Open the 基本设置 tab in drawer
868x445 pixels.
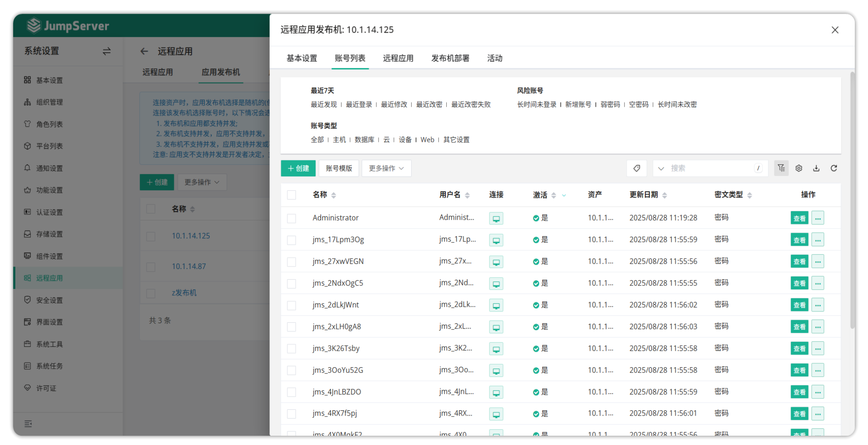pos(302,58)
